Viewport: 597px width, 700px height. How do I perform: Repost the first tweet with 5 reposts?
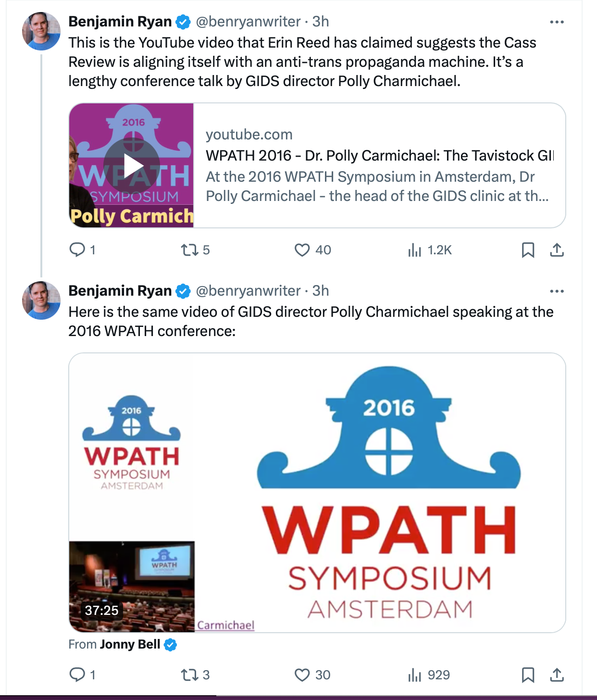pos(195,250)
